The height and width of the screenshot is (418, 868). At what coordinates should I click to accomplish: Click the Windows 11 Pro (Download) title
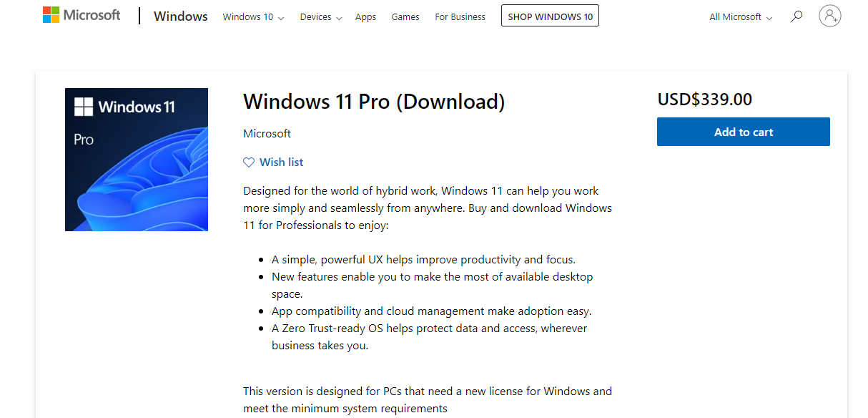click(x=374, y=102)
